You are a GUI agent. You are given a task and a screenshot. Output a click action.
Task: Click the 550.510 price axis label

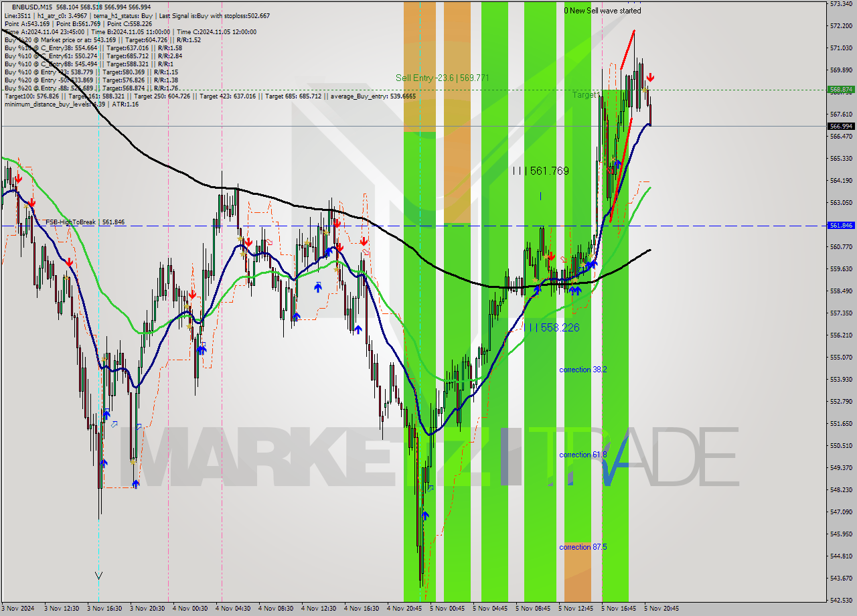coord(841,445)
